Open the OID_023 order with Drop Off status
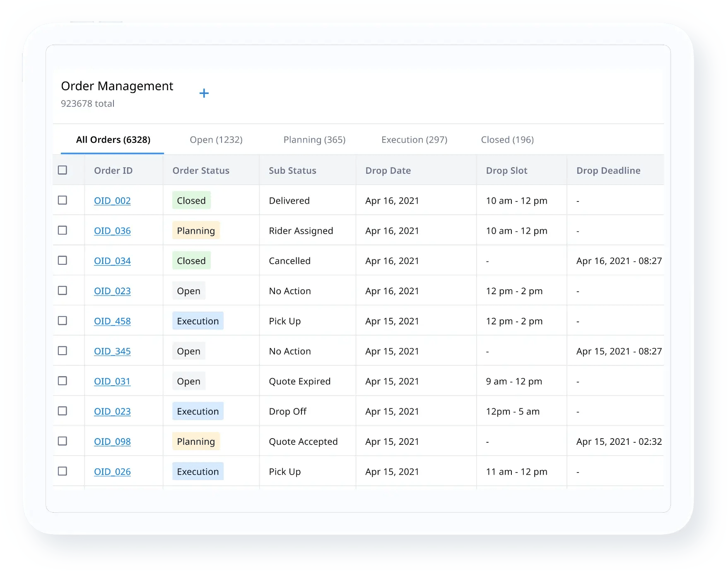 pyautogui.click(x=112, y=411)
